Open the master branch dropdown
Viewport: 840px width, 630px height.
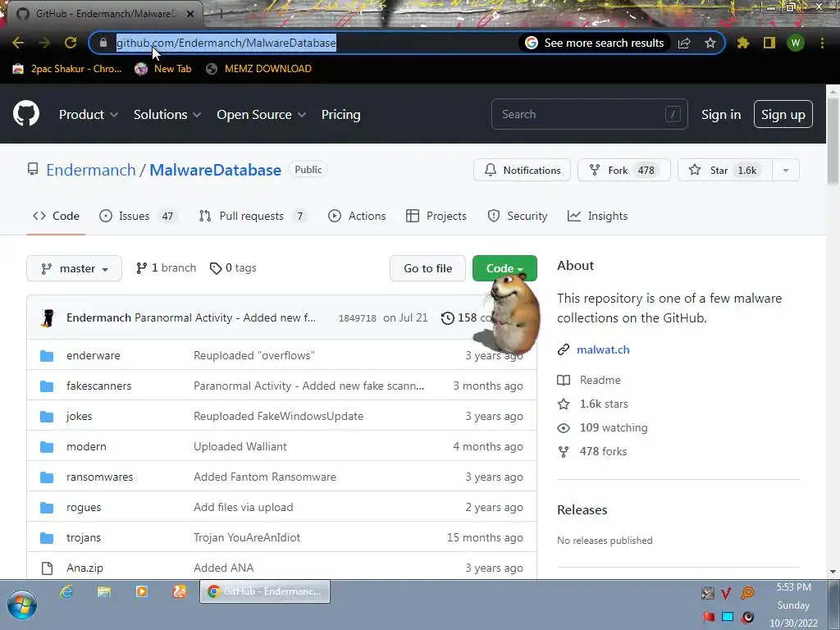point(74,268)
